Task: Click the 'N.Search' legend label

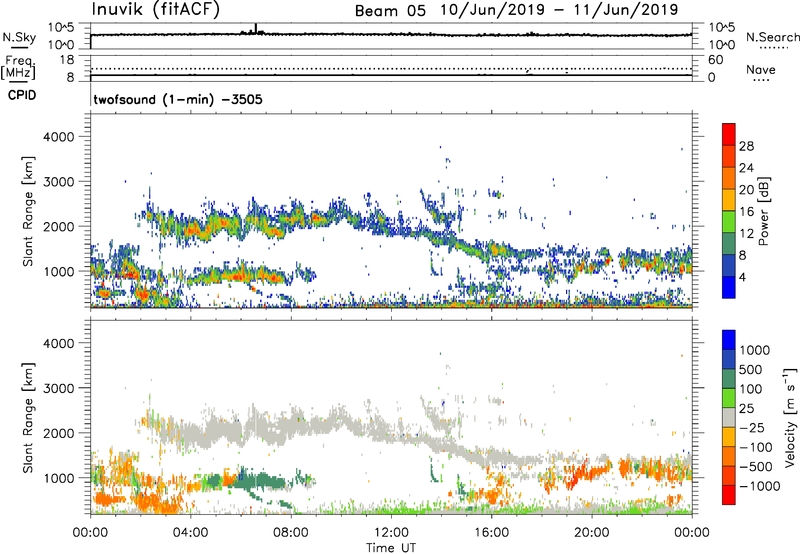Action: coord(773,37)
